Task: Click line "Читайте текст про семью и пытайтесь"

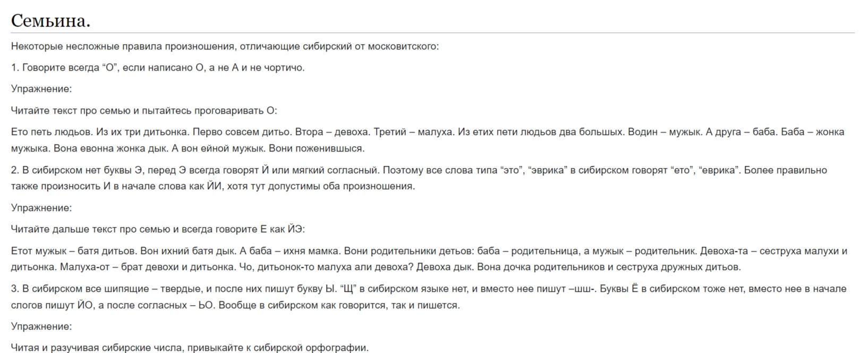Action: 143,111
